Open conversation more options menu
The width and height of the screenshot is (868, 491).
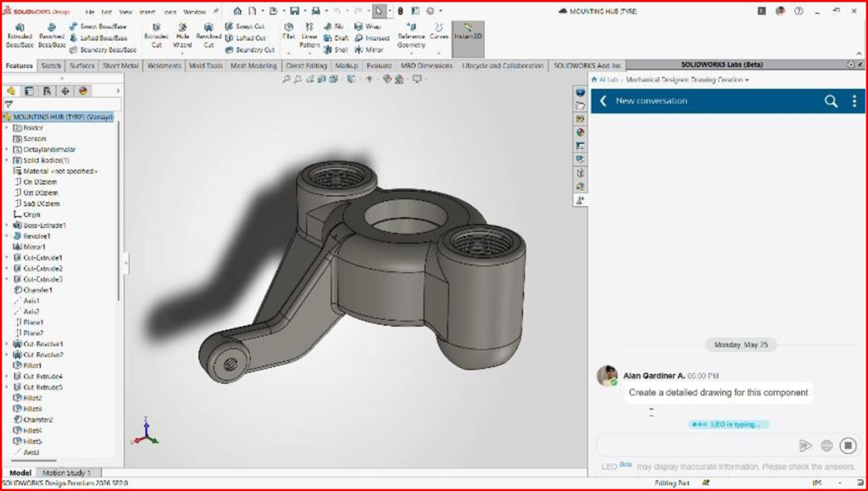tap(854, 101)
